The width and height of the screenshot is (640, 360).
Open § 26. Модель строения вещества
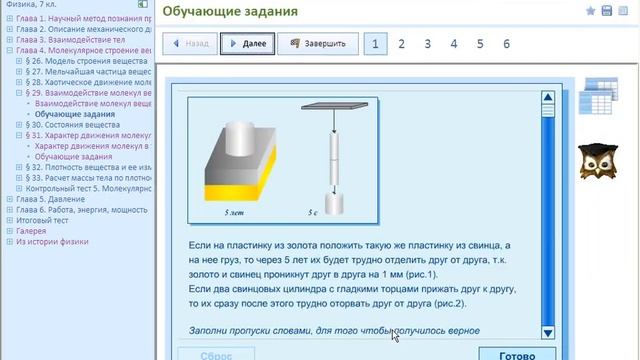pyautogui.click(x=87, y=61)
